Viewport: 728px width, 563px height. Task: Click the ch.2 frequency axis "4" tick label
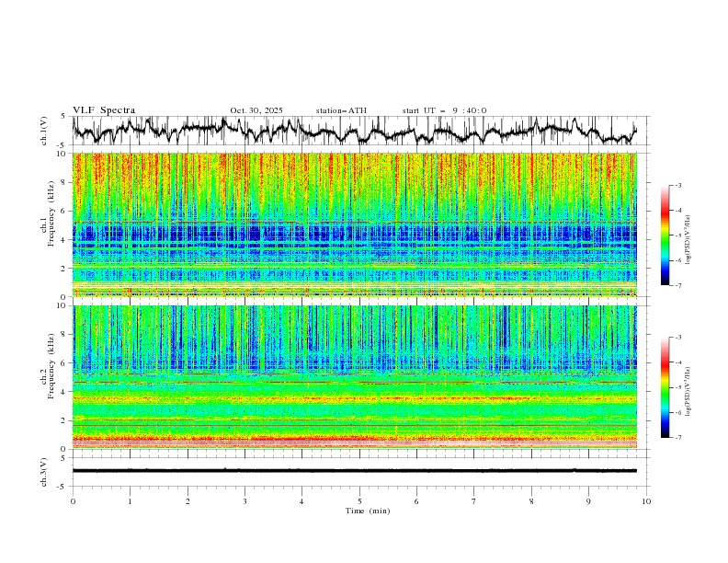65,392
